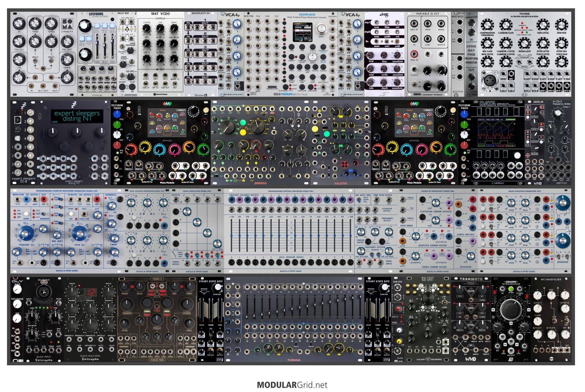Push the UTILITY button on Assimil8or
The width and height of the screenshot is (585, 392).
coord(313,47)
